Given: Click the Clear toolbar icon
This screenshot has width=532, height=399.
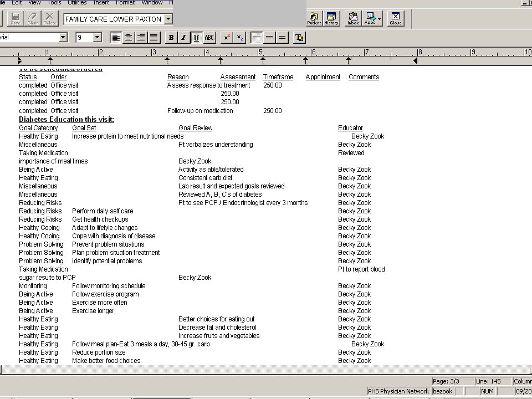Looking at the screenshot, I should [33, 18].
